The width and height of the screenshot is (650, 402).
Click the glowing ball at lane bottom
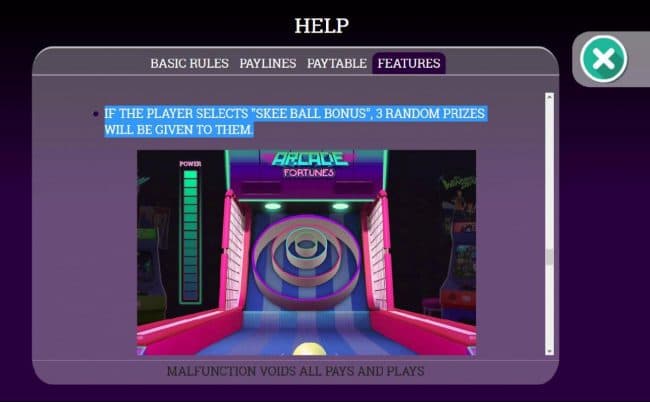307,349
